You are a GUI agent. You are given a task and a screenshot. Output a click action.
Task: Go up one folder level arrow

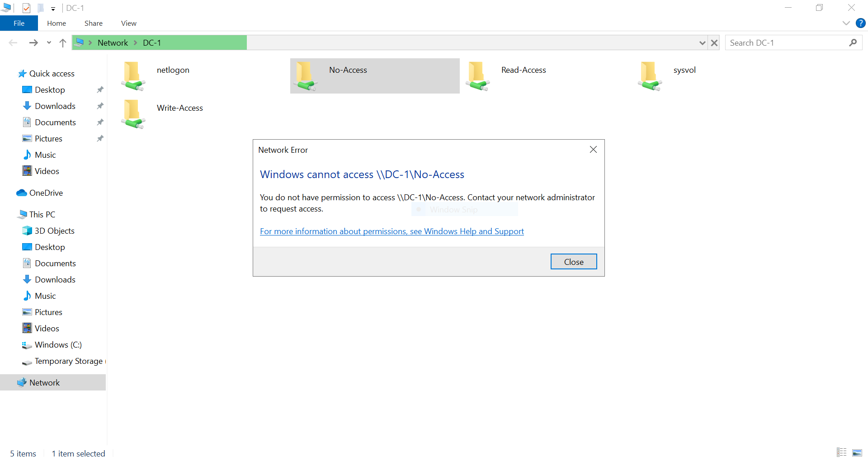click(x=63, y=43)
